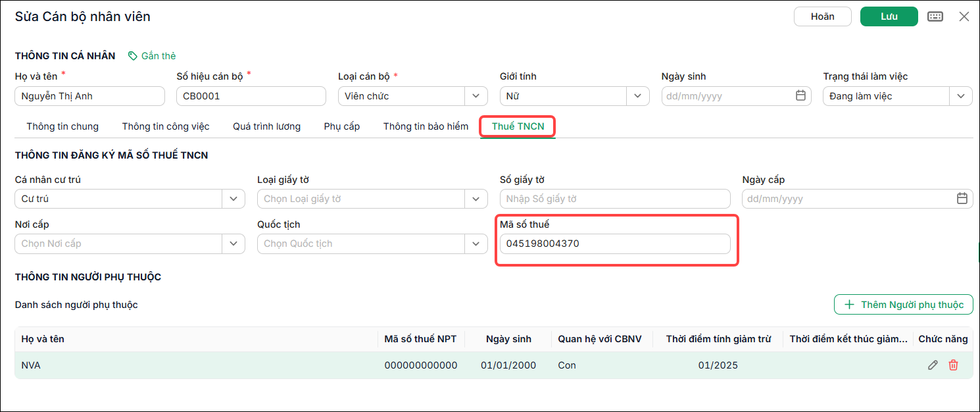Expand the Giới tính dropdown
The image size is (980, 412).
click(637, 96)
